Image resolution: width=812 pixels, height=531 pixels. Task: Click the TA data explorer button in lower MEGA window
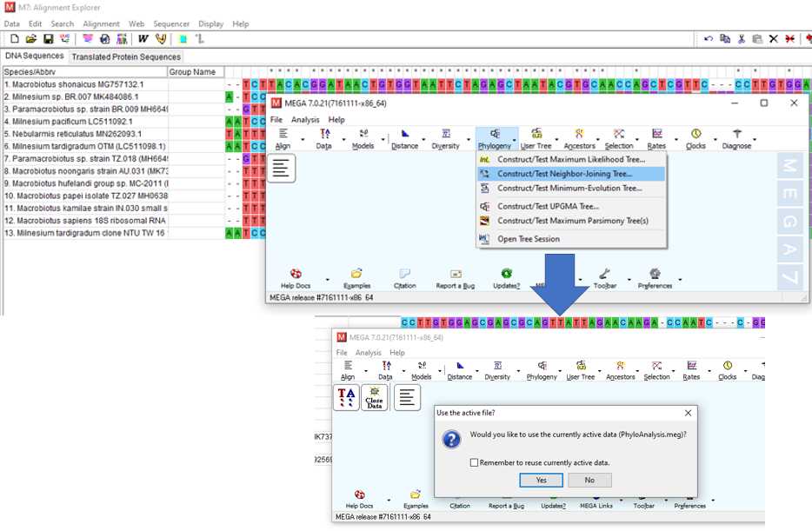[x=346, y=397]
